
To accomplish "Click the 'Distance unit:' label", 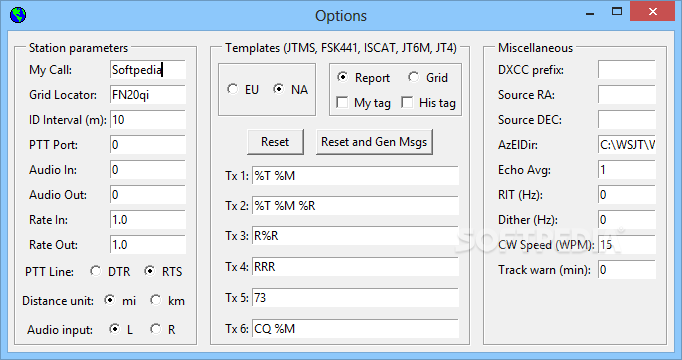I will click(x=58, y=301).
